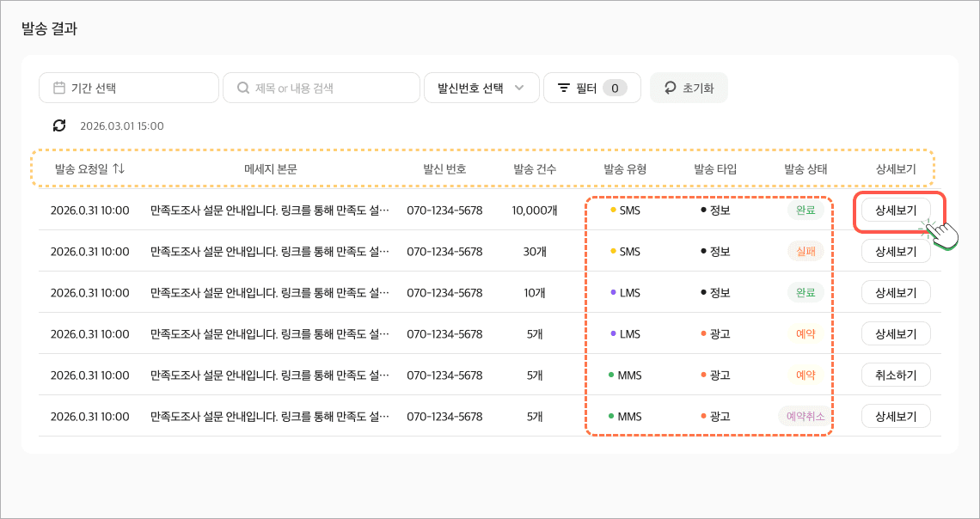This screenshot has width=980, height=519.
Task: Click the 완료 badge in the 10,000개 row
Action: (x=805, y=211)
